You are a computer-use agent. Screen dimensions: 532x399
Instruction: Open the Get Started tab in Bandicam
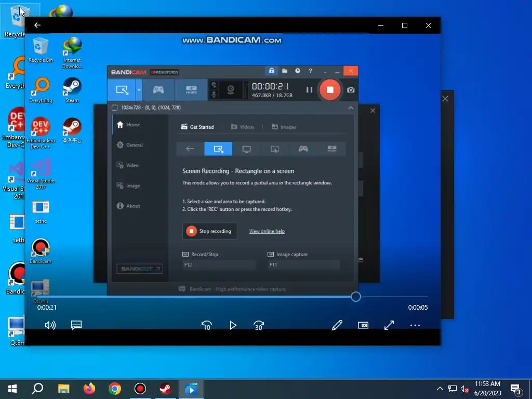pyautogui.click(x=197, y=127)
